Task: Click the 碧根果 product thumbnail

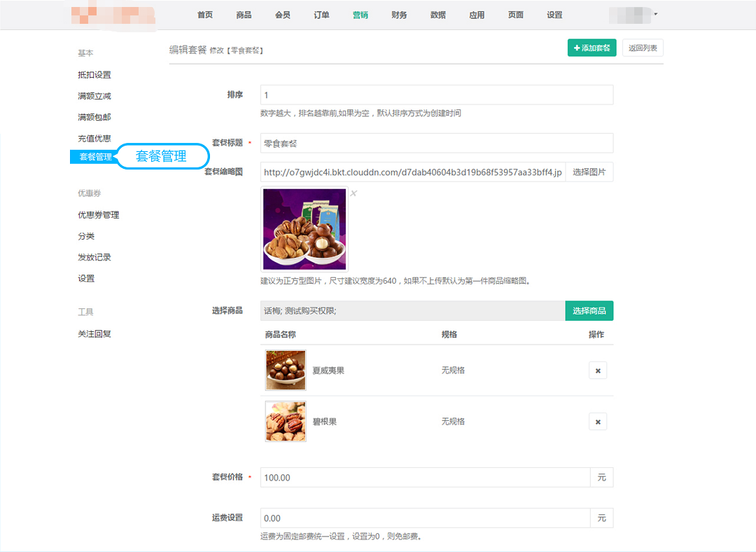Action: [x=286, y=421]
